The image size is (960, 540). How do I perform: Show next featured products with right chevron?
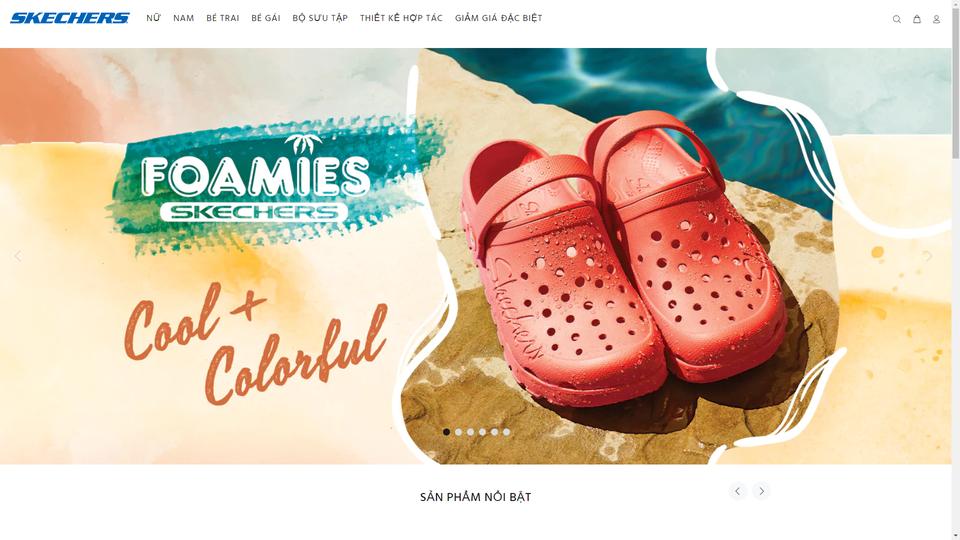click(x=761, y=491)
